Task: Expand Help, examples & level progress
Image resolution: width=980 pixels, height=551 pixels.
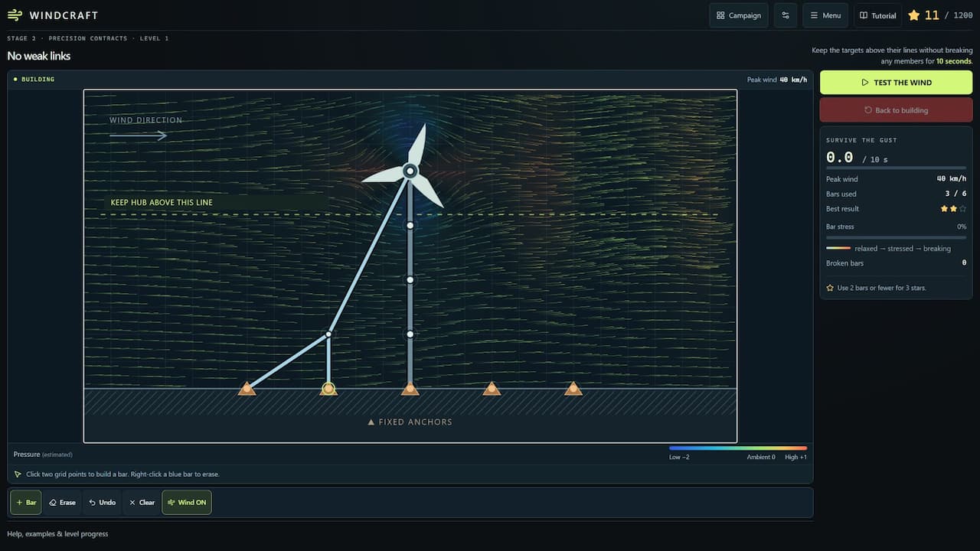Action: (57, 533)
